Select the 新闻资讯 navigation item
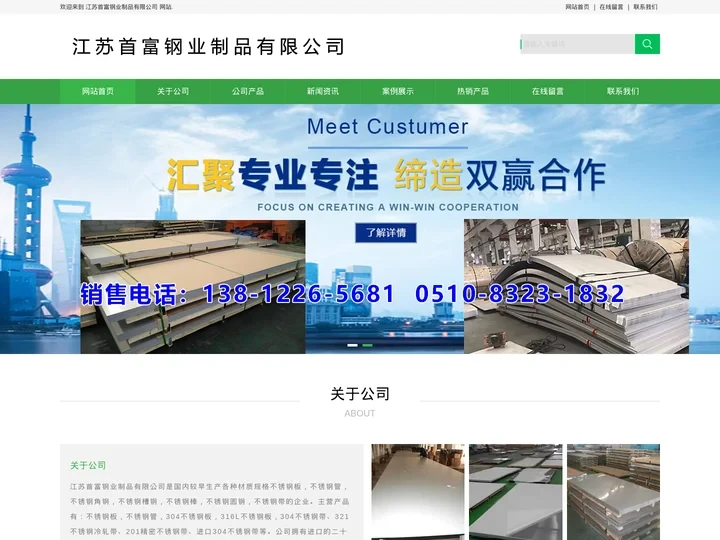 click(323, 91)
